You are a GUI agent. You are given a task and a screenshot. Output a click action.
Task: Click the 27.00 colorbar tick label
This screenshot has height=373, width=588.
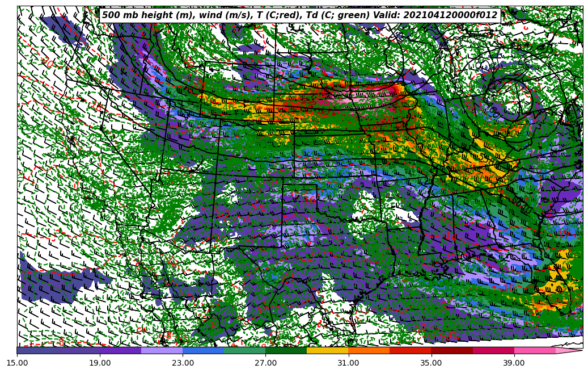(265, 362)
